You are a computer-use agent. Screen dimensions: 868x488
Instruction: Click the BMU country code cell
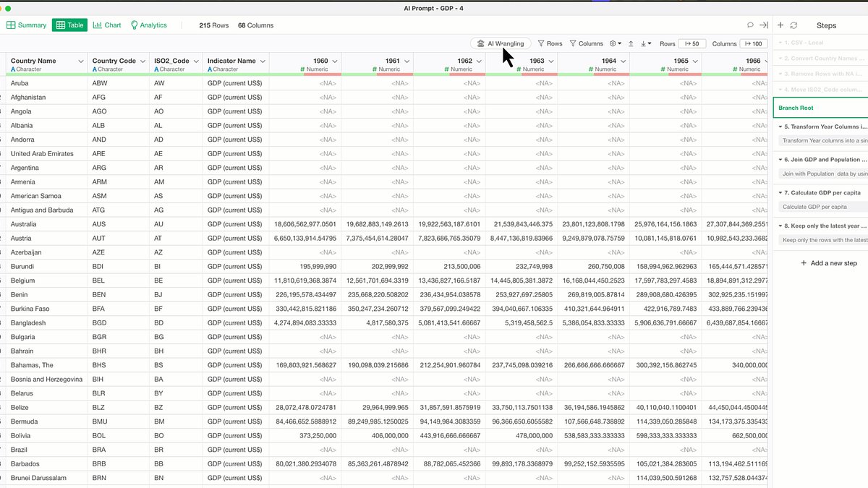[119, 421]
